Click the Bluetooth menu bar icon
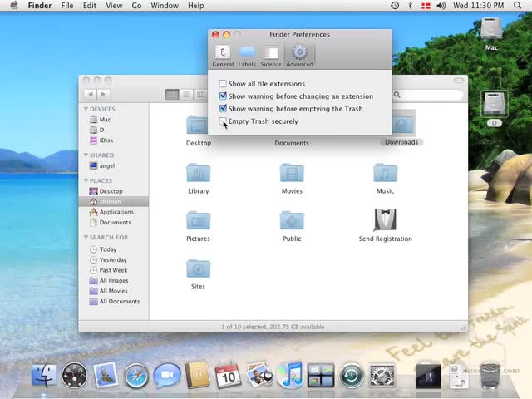The height and width of the screenshot is (399, 532). click(410, 6)
